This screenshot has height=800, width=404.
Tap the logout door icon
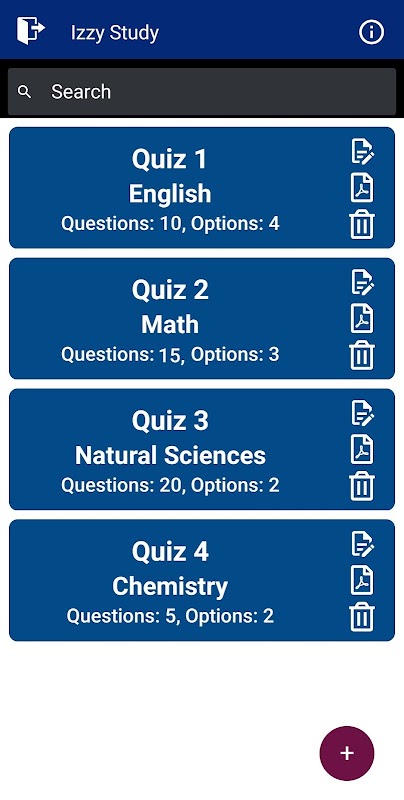click(31, 31)
